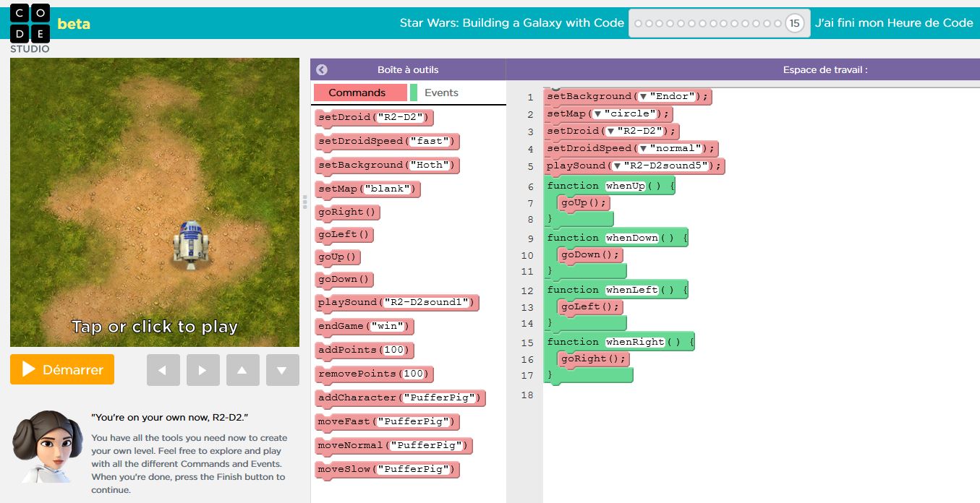
Task: Click the "Boîte à outils" header
Action: (x=408, y=70)
